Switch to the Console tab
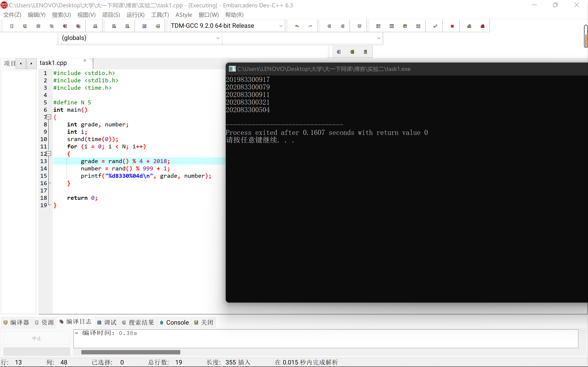Screen dimensions: 588x367 (175, 322)
